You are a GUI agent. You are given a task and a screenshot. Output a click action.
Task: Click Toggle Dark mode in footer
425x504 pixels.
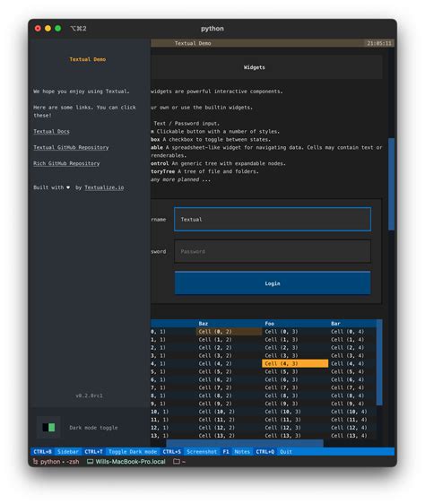[x=133, y=452]
